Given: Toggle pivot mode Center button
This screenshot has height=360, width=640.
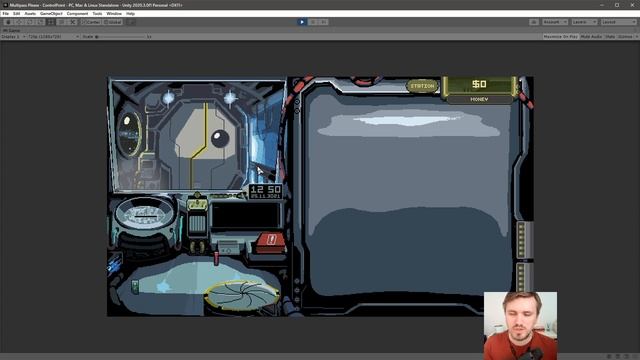Looking at the screenshot, I should click(x=91, y=22).
